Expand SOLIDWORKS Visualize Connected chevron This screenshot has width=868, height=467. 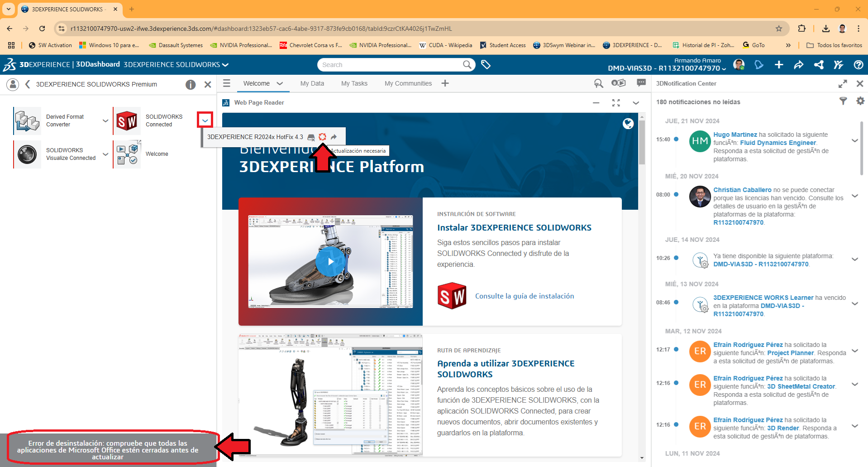tap(105, 154)
